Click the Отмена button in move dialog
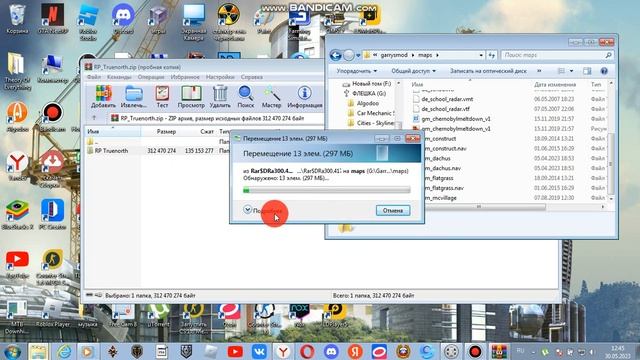 (393, 210)
